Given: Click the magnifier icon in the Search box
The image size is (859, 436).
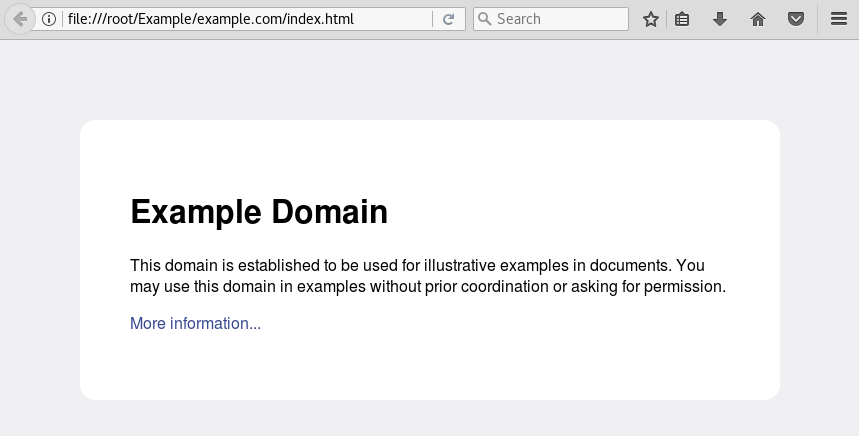Looking at the screenshot, I should (x=484, y=19).
